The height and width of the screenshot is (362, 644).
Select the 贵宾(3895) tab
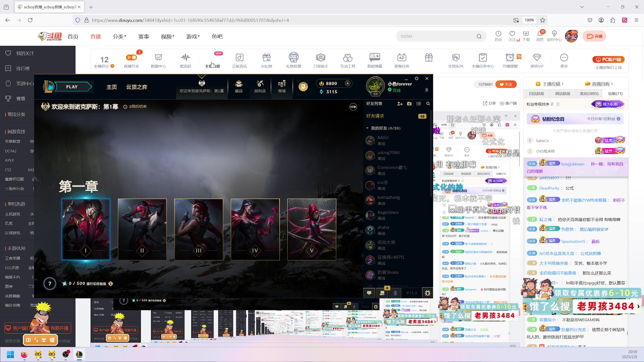click(589, 94)
